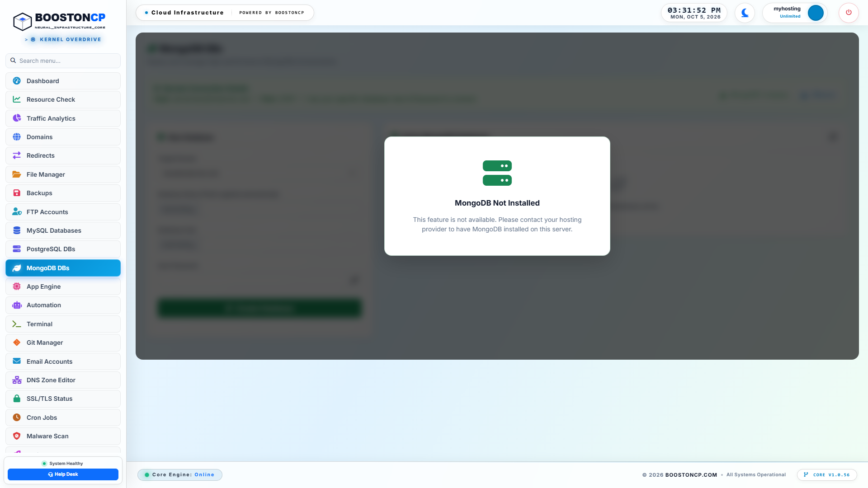The width and height of the screenshot is (868, 488).
Task: Open the myhosting account menu
Action: (x=795, y=13)
